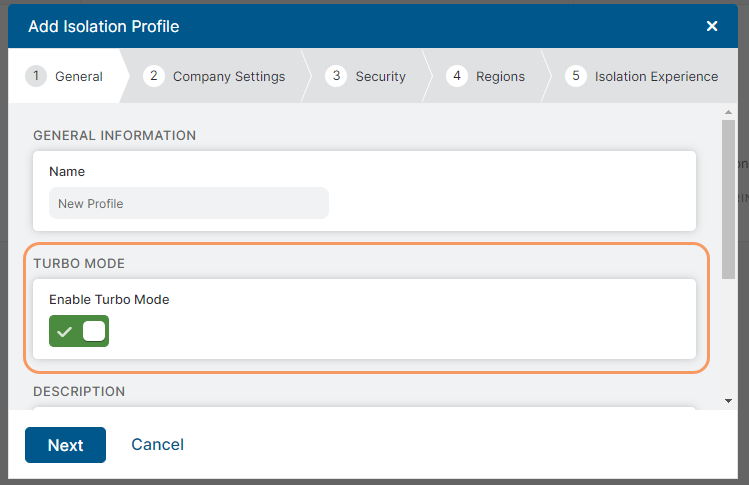The height and width of the screenshot is (485, 749).
Task: Click the scrollbar down arrow
Action: coord(728,400)
